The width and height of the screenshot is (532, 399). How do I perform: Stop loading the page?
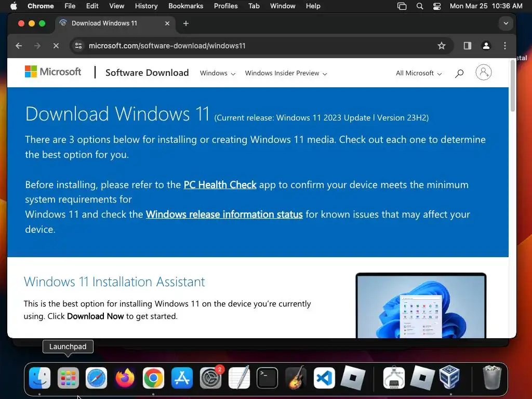(x=56, y=46)
